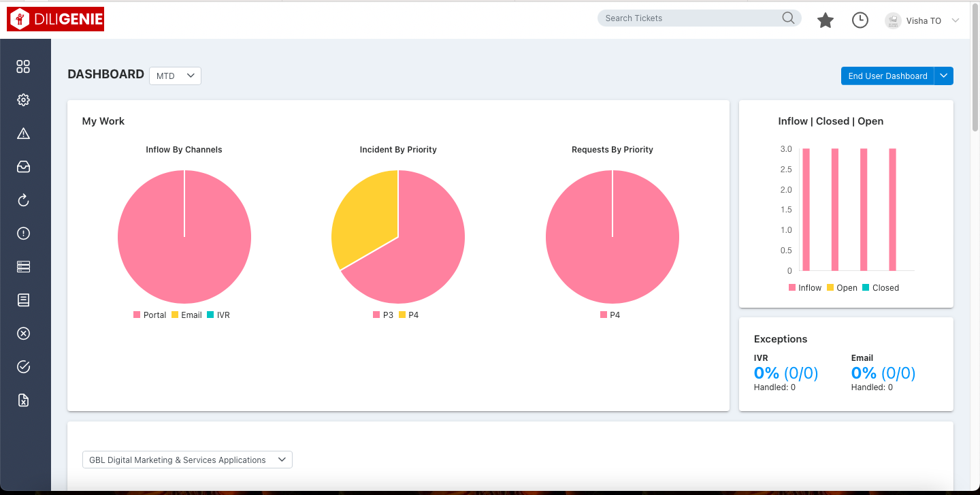Select the exclamation circle sidebar icon
980x495 pixels.
(x=23, y=233)
